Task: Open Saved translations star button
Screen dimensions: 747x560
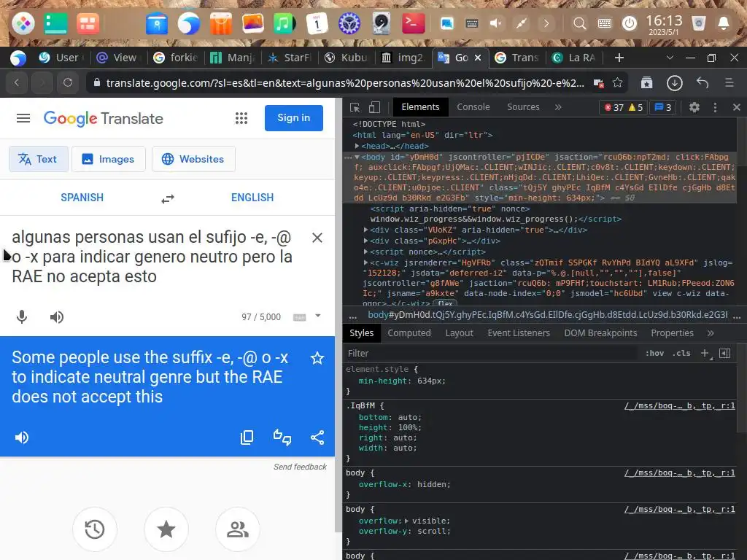Action: [x=166, y=529]
